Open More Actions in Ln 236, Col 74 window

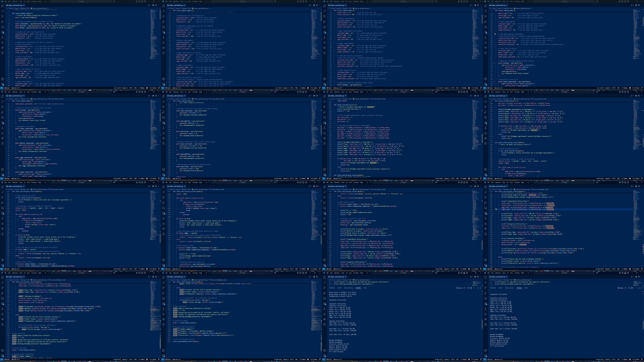[x=642, y=186]
